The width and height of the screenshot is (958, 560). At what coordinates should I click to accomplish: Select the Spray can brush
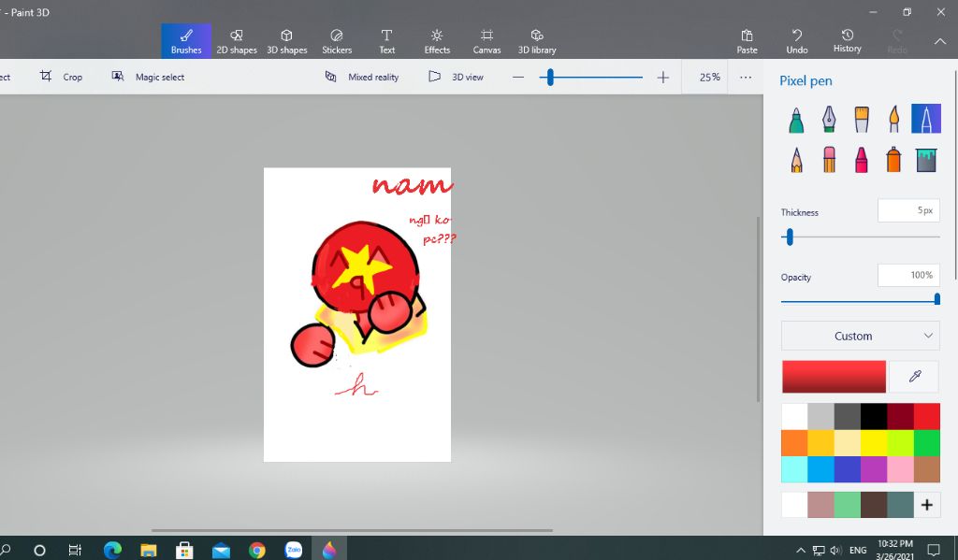(x=893, y=159)
